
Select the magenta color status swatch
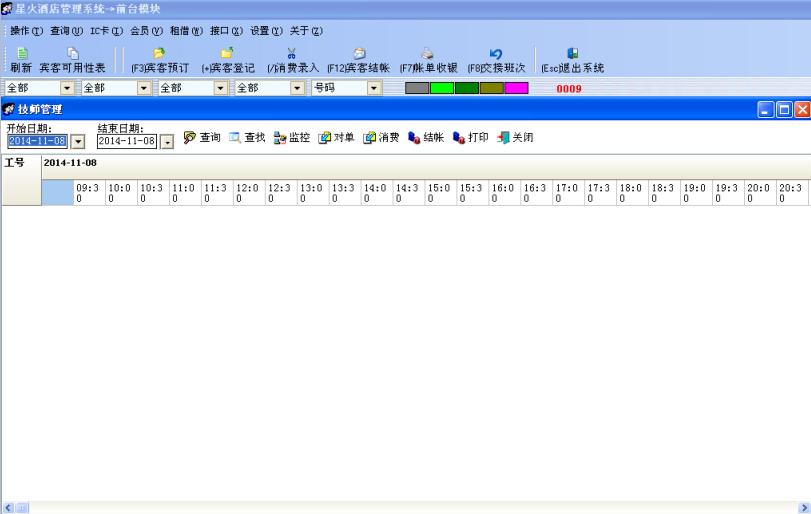516,88
